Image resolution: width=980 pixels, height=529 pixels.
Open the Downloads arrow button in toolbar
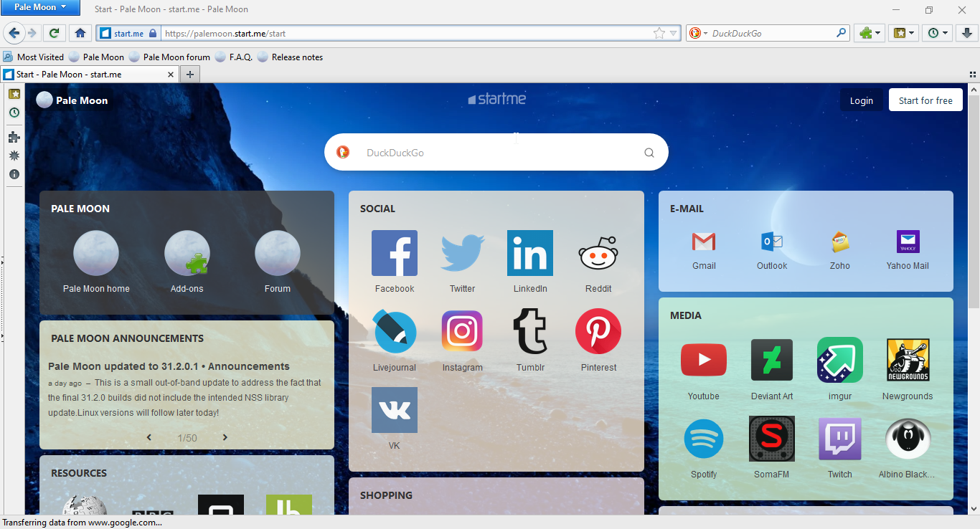[x=967, y=33]
